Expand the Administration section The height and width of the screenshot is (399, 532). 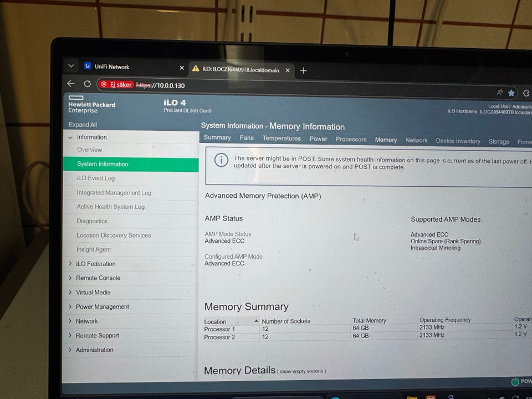(70, 350)
